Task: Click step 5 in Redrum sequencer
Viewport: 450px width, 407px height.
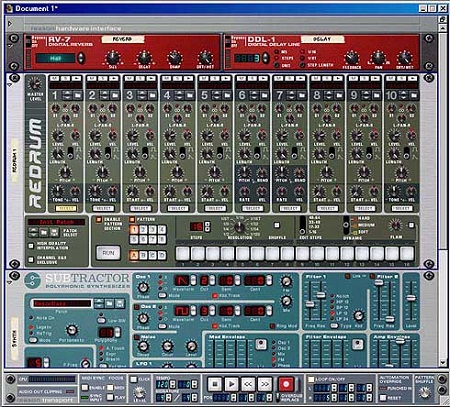Action: [x=242, y=253]
